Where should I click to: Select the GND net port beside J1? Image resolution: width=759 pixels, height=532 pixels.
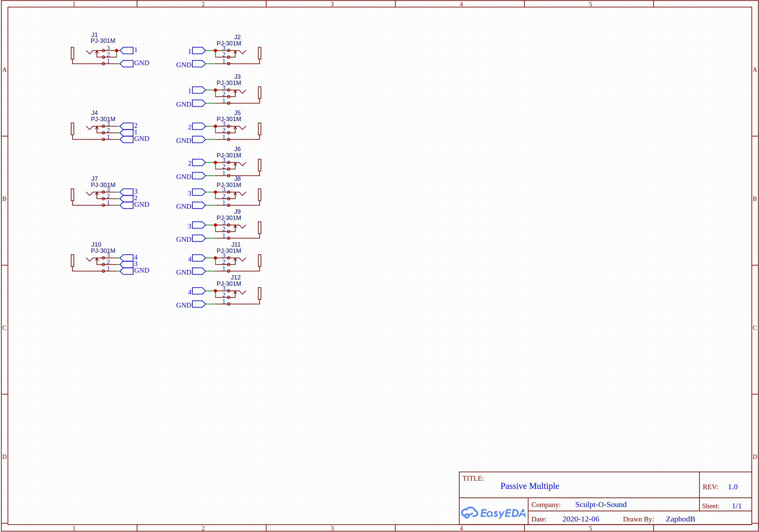tap(126, 64)
